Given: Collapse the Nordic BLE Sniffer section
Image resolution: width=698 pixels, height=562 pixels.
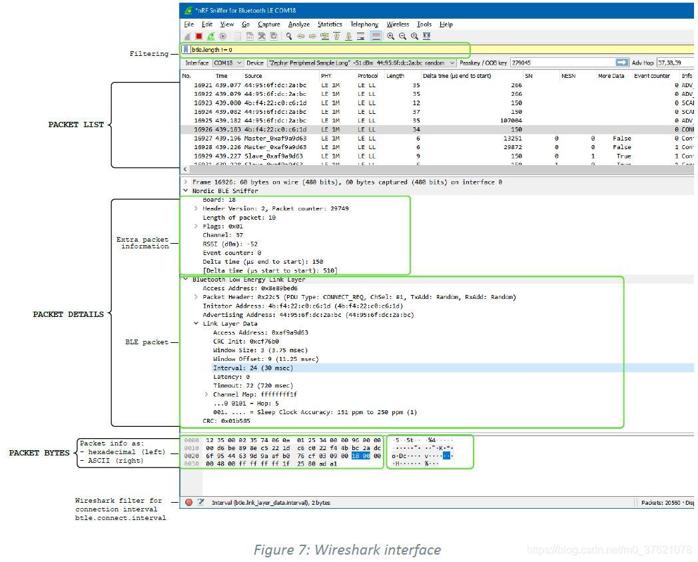Looking at the screenshot, I should (186, 191).
